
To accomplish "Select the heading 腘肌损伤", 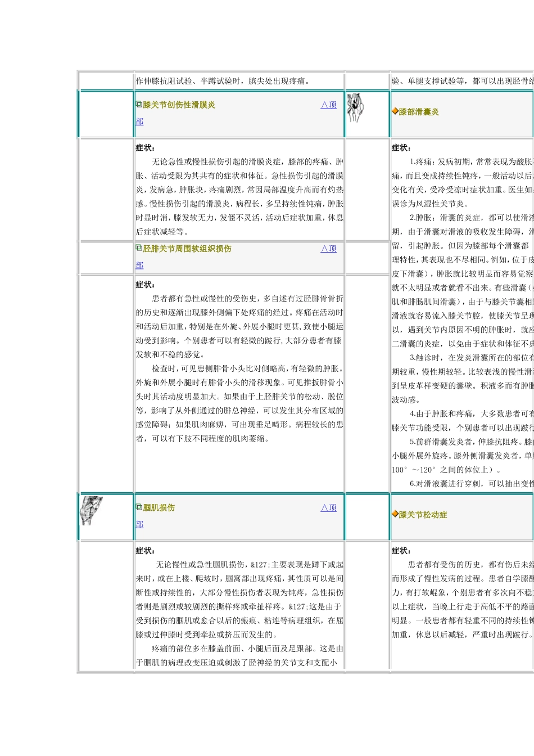I will (159, 507).
